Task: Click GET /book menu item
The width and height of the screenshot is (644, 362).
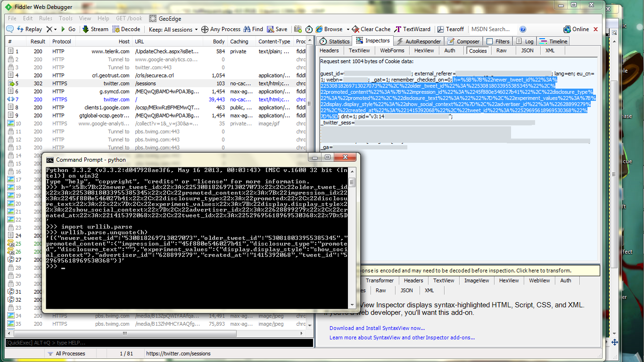Action: [x=129, y=18]
